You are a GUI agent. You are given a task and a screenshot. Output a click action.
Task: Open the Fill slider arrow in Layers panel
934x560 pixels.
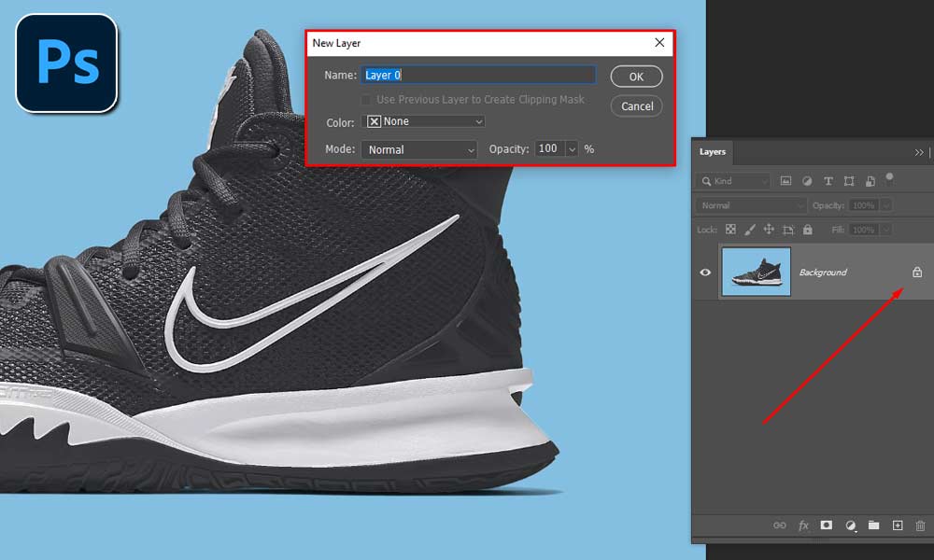point(886,230)
